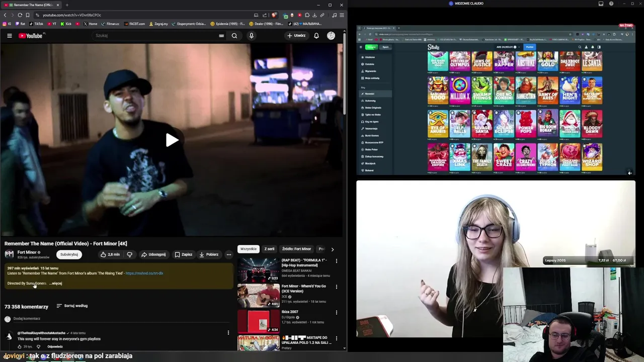Image resolution: width=644 pixels, height=362 pixels.
Task: Open Sortuj według comment sorting menu
Action: click(x=72, y=306)
